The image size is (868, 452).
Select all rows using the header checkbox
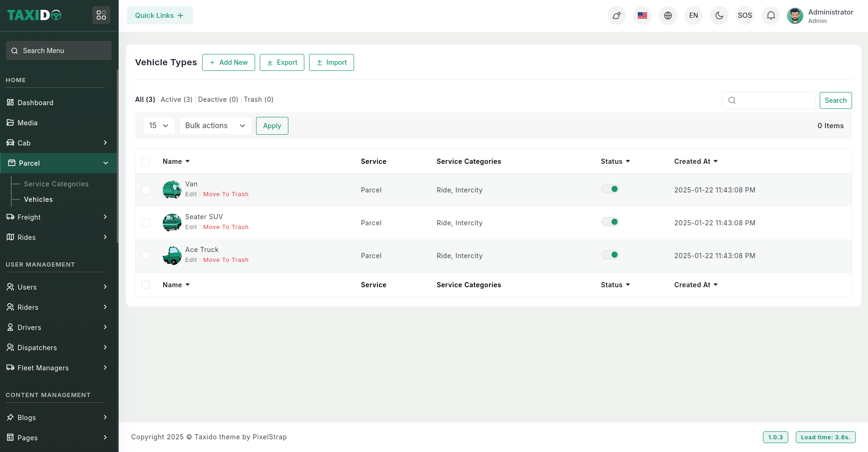click(146, 162)
